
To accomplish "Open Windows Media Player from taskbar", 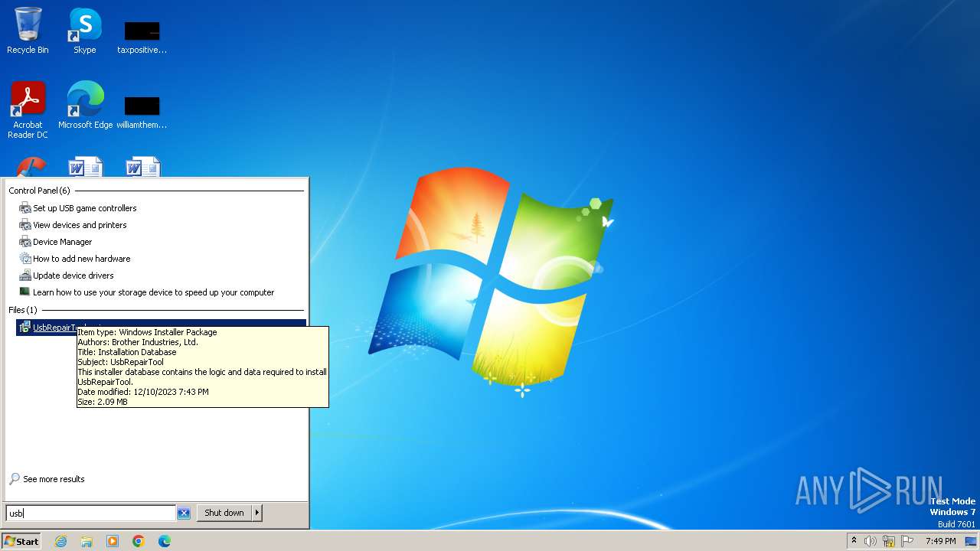I will [x=113, y=541].
